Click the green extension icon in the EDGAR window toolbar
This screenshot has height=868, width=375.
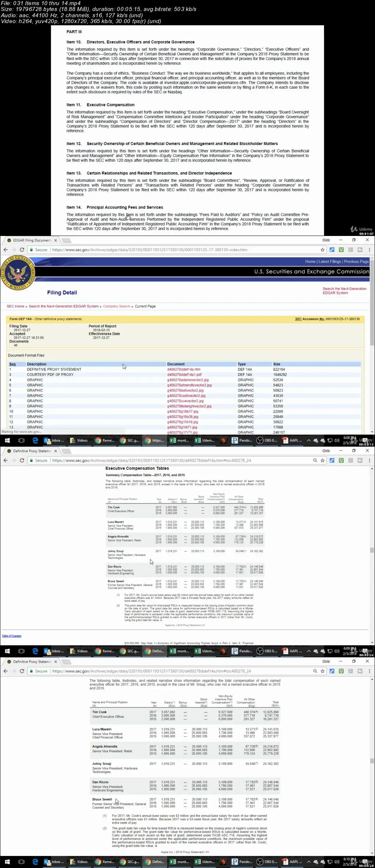[x=341, y=250]
